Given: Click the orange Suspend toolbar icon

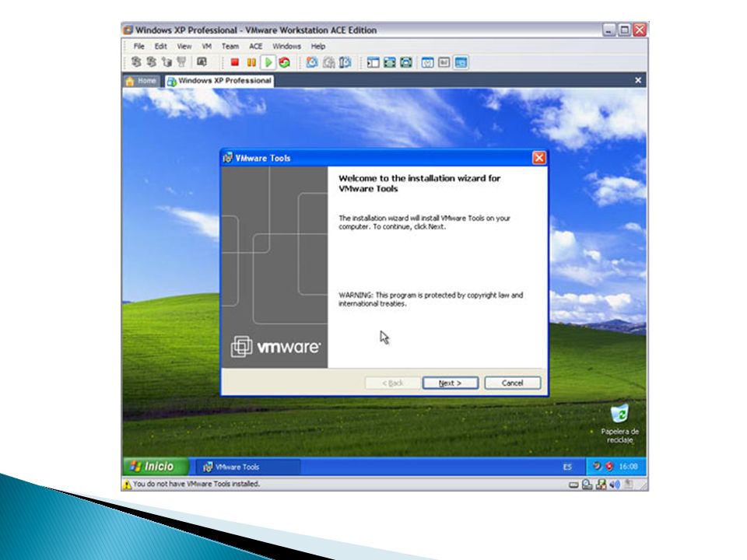Looking at the screenshot, I should [251, 62].
